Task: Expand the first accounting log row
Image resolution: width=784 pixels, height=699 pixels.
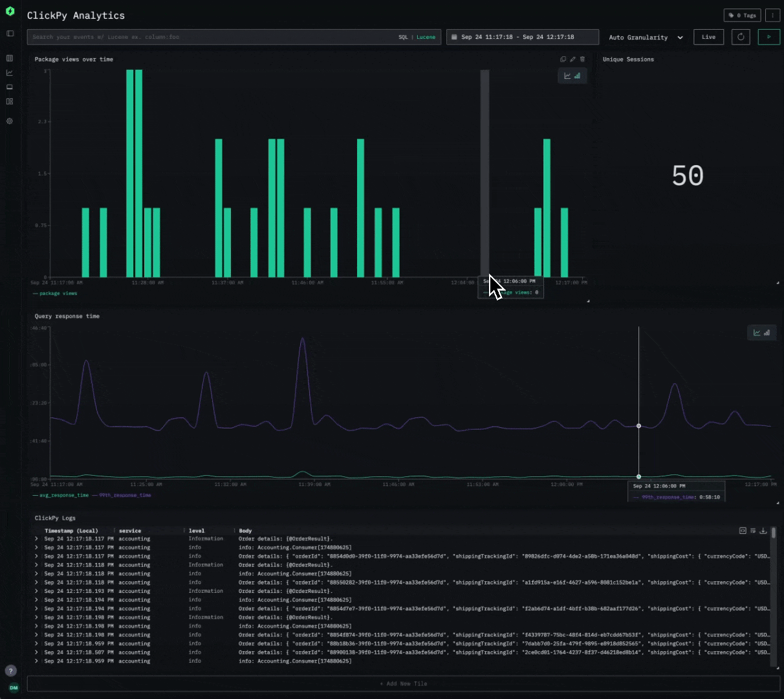Action: tap(36, 538)
